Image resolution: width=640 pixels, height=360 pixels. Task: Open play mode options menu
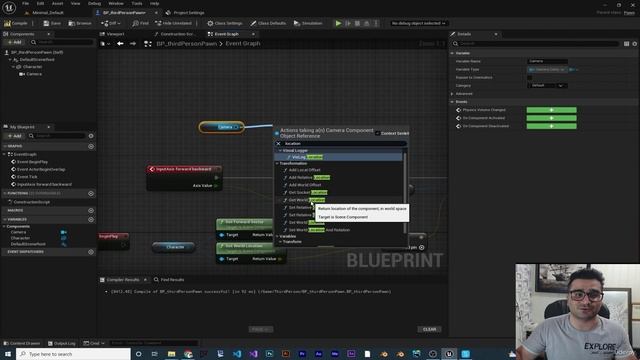click(376, 23)
